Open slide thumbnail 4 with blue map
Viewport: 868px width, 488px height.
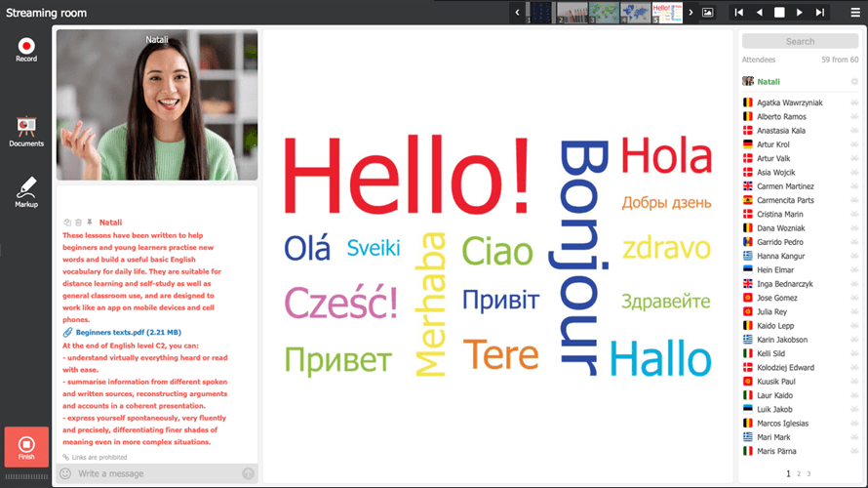(635, 12)
